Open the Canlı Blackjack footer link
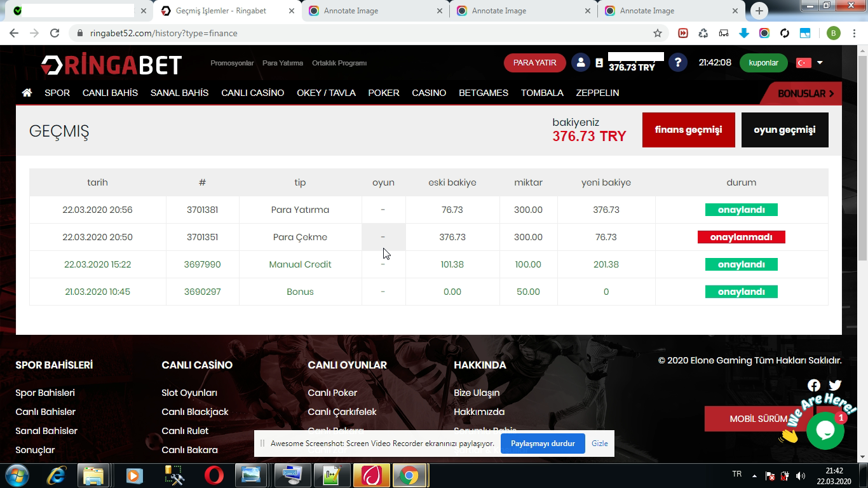The width and height of the screenshot is (868, 488). point(194,412)
